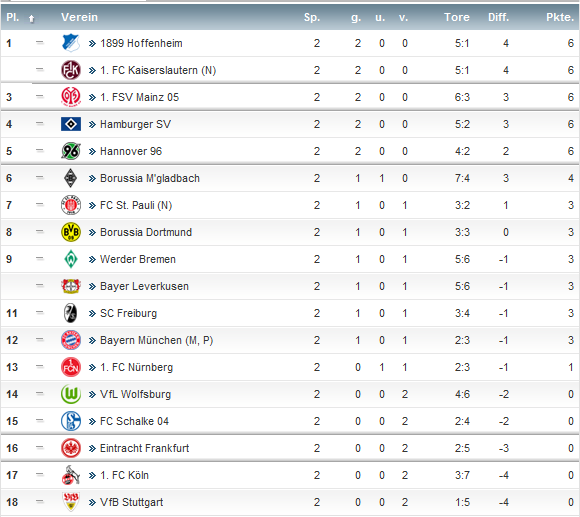Open the FC St. Pauli (N) link
Screen dimensions: 580x517
(136, 205)
